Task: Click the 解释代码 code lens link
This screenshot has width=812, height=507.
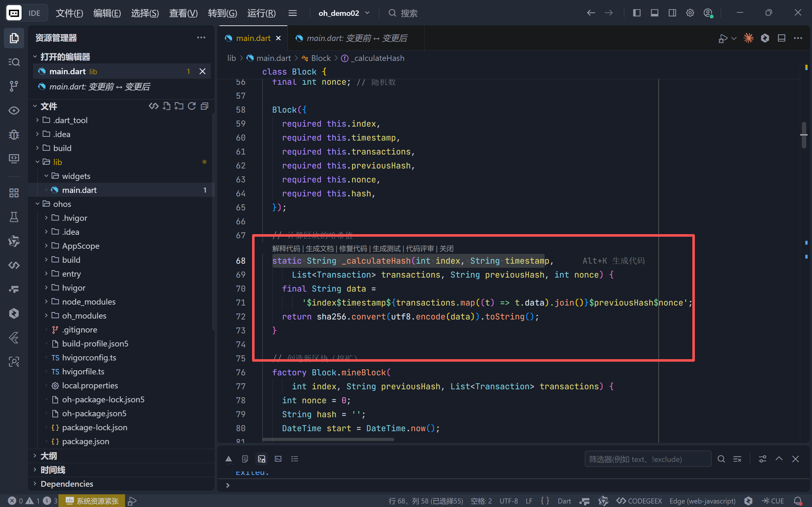Action: tap(286, 248)
